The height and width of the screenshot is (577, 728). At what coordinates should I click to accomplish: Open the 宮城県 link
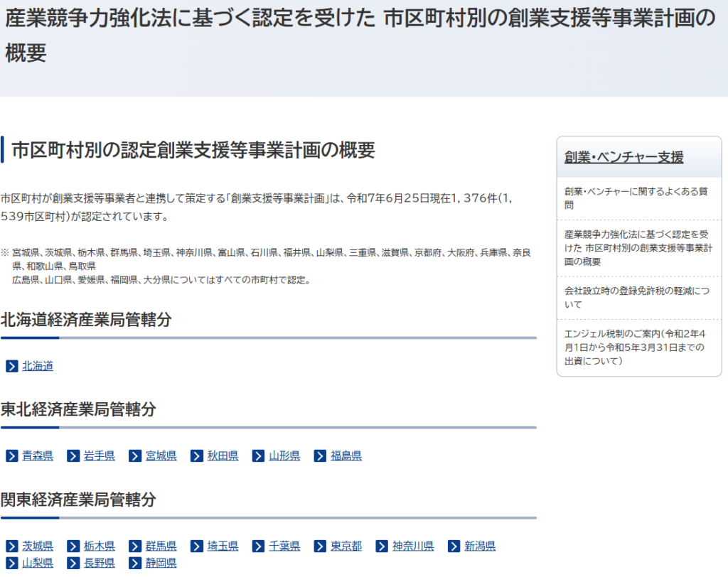coord(161,456)
